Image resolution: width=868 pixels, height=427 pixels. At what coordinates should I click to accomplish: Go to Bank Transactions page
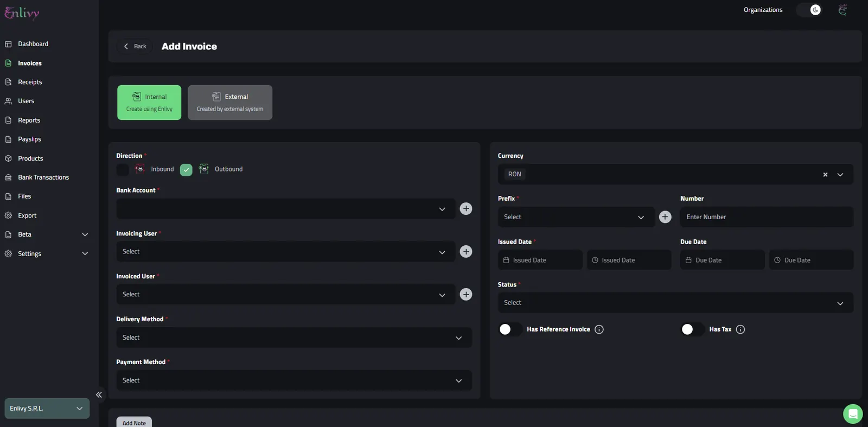tap(43, 177)
